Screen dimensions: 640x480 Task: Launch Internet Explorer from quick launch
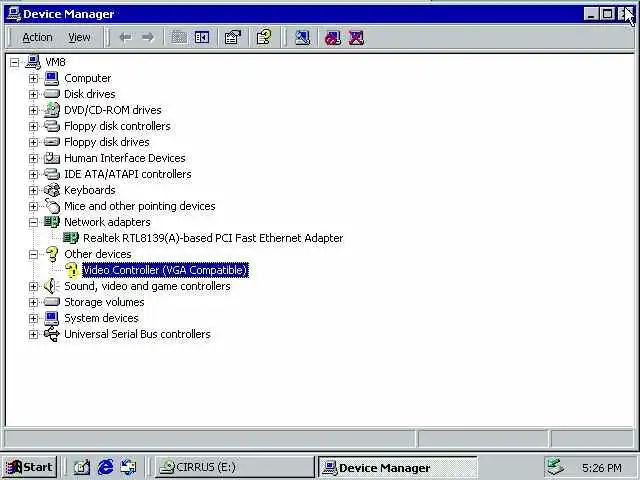(x=105, y=467)
